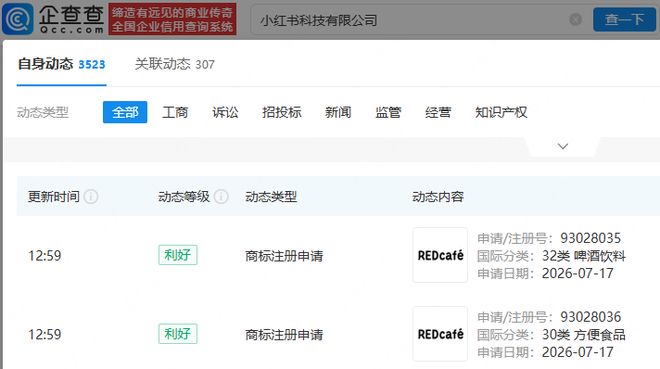Click 利好 tag in the 93028036 row

178,334
